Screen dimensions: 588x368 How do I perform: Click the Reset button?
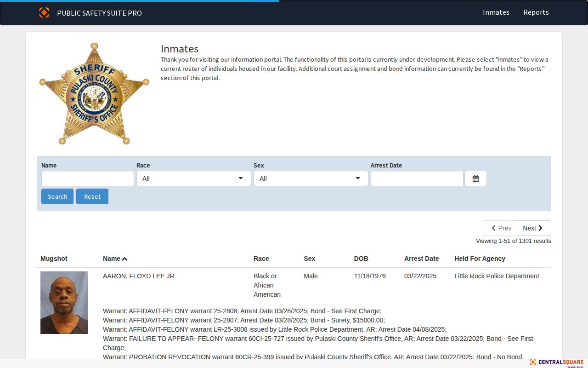[92, 196]
